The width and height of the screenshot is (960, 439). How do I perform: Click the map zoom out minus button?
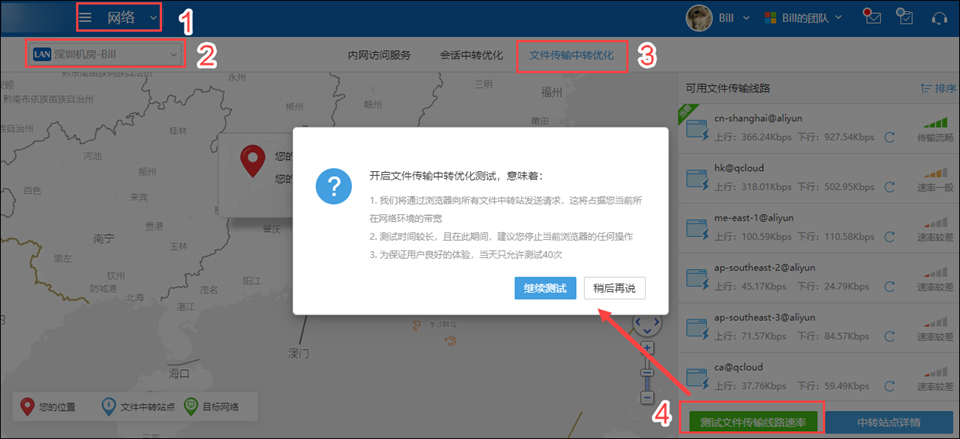[x=647, y=397]
